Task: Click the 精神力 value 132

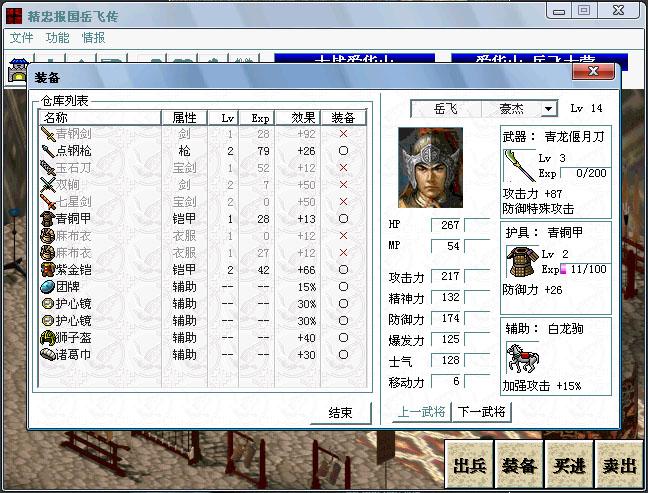Action: tap(446, 297)
